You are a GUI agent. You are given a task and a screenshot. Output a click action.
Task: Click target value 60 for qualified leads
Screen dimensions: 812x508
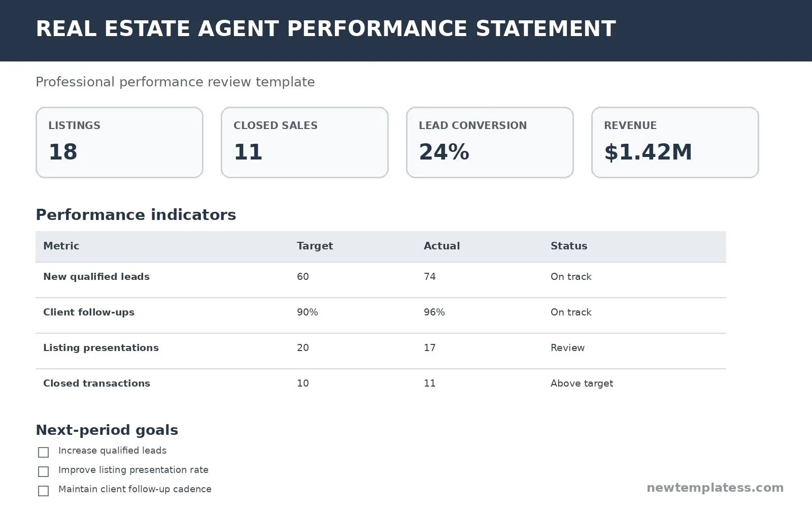click(x=303, y=277)
